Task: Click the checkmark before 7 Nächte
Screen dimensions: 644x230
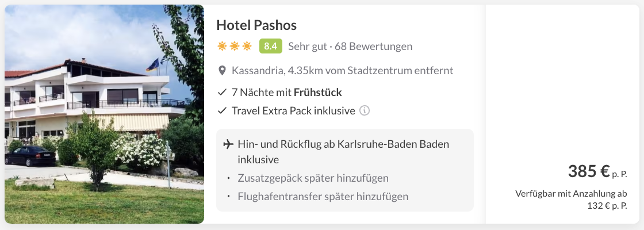Action: pos(222,93)
